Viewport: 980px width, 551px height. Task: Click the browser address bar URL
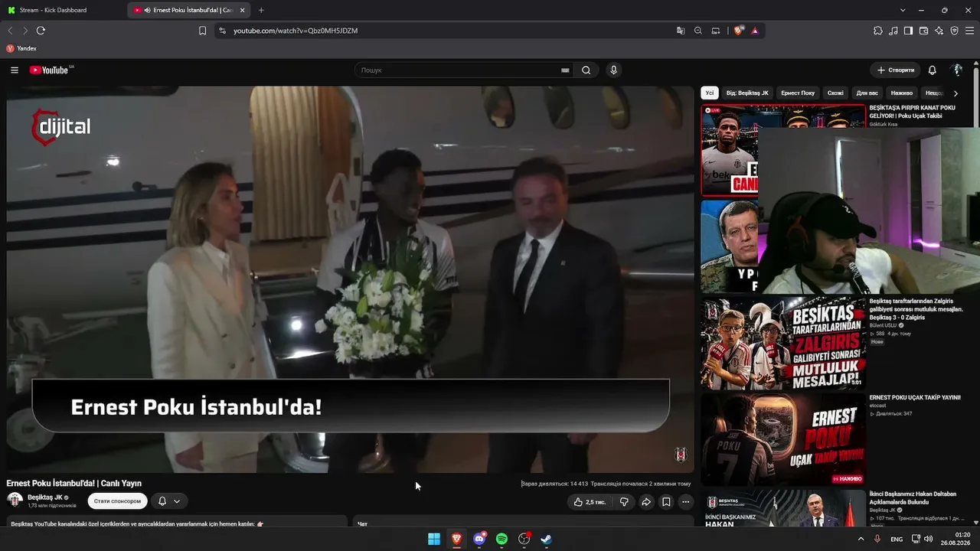296,31
